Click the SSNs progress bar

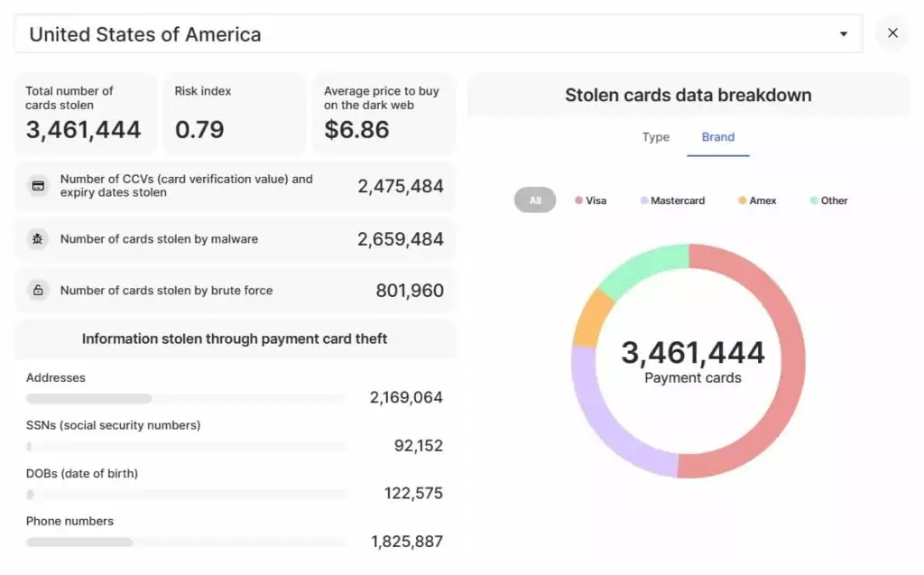(x=186, y=447)
